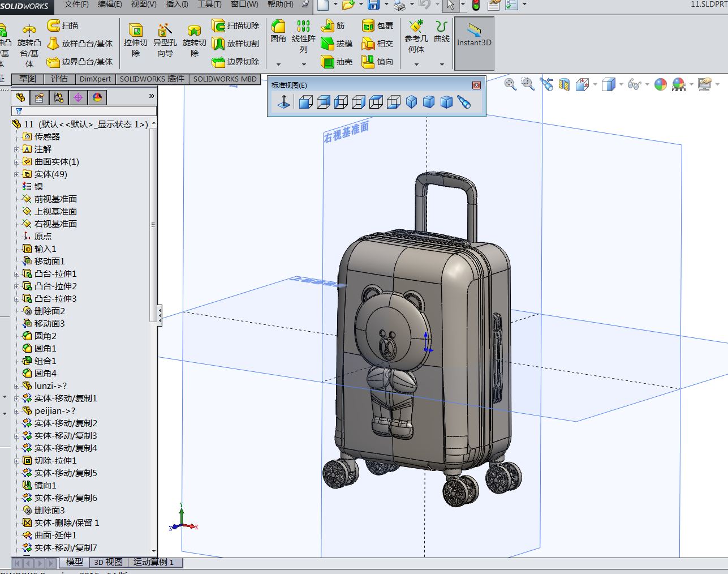The image size is (728, 574).
Task: Switch to the DimXpertManager panel tab
Action: (x=78, y=97)
